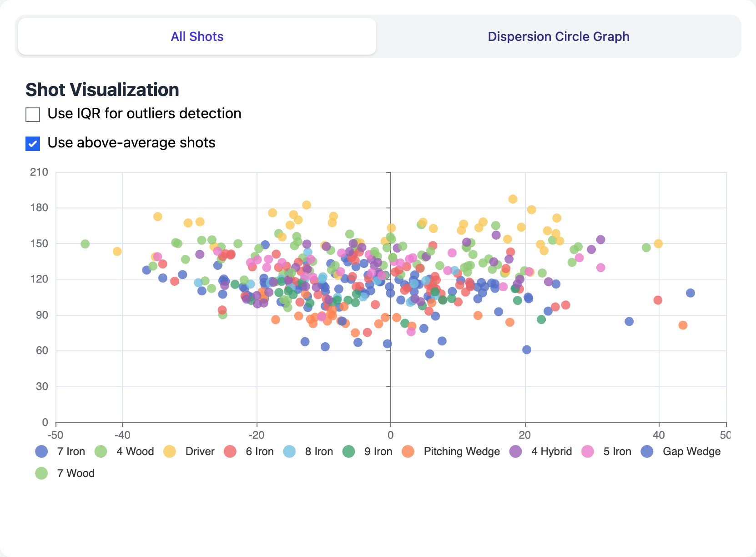Toggle the 4 Hybrid legend marker
Image resolution: width=756 pixels, height=557 pixels.
pos(516,451)
